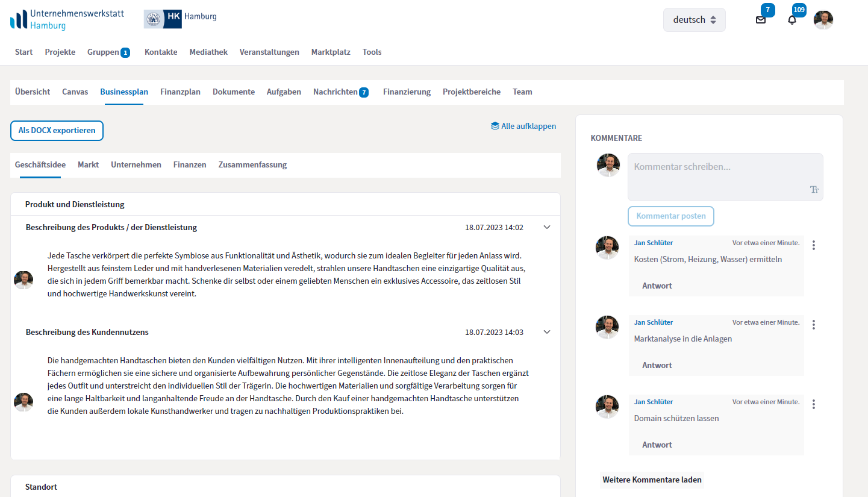Screen dimensions: 868x497
Task: Click the HK Hamburg logo
Action: [x=180, y=19]
